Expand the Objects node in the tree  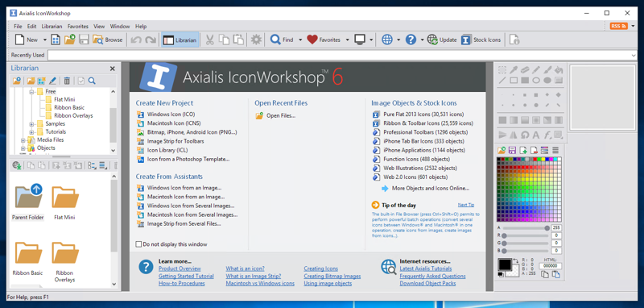click(x=23, y=148)
